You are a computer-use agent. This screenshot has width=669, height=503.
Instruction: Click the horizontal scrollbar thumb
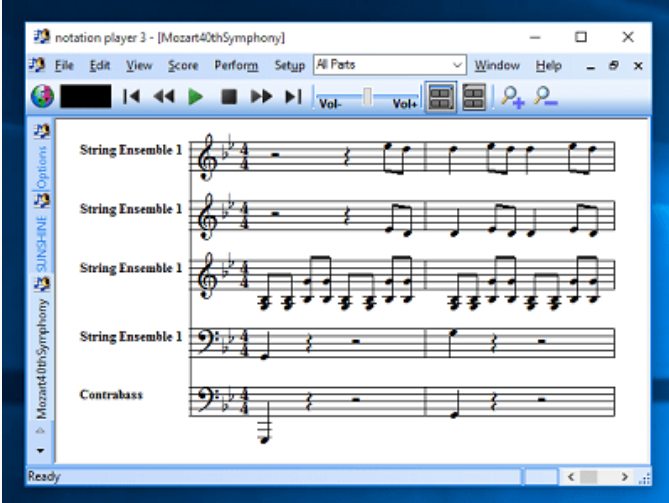589,477
